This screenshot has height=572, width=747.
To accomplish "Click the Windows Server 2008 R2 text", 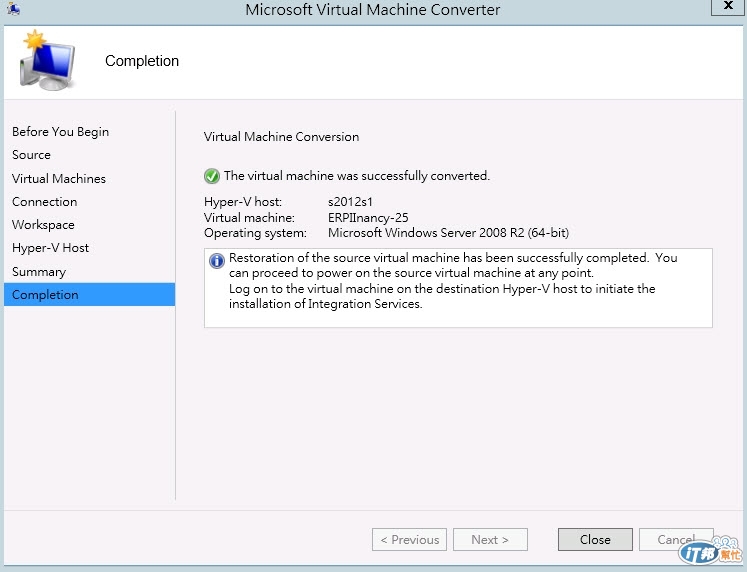I will [448, 233].
